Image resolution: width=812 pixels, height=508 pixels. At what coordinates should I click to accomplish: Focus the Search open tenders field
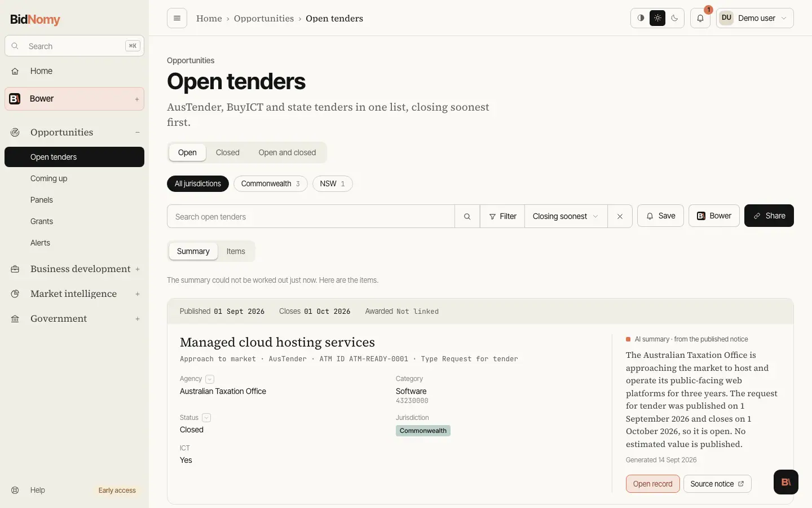click(311, 216)
